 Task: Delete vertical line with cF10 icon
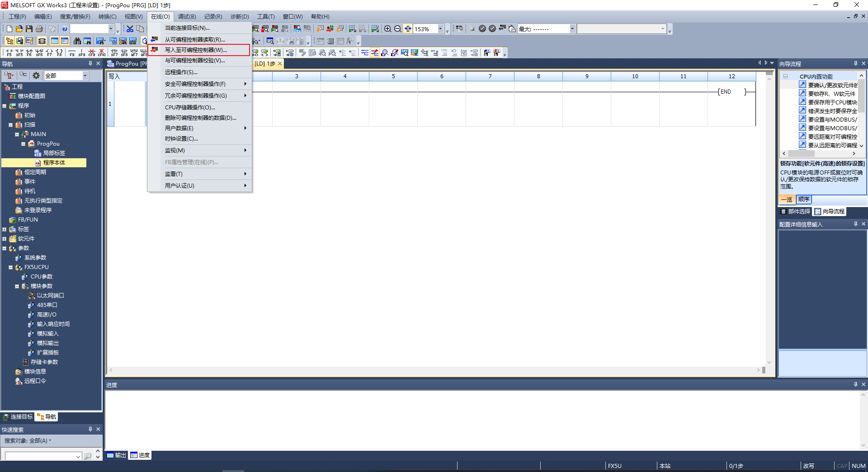pos(102,53)
